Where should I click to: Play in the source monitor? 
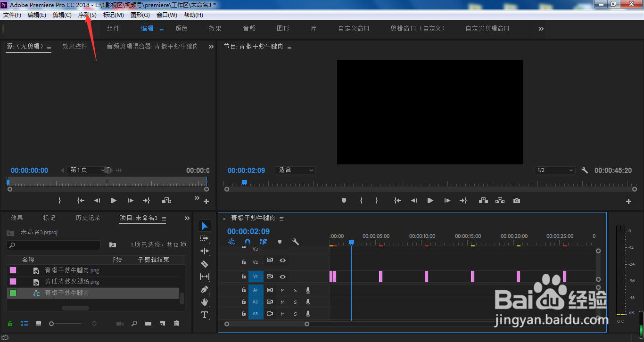click(113, 200)
